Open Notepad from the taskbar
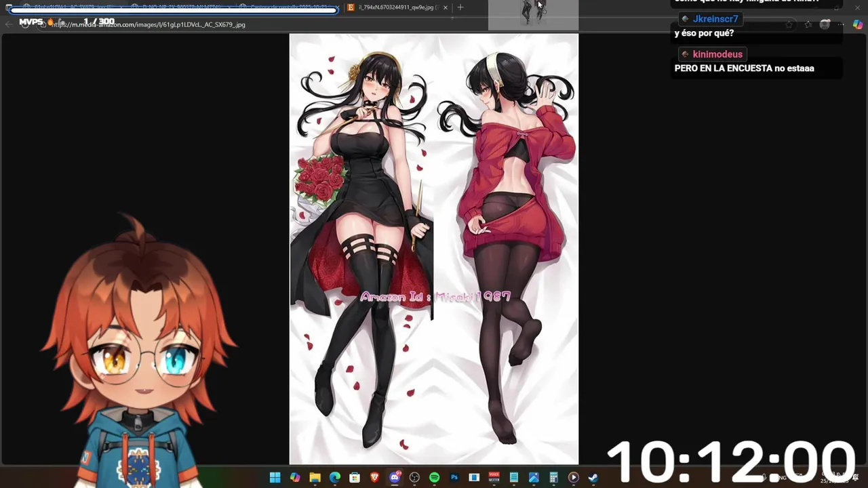Viewport: 868px width, 488px height. point(514,478)
